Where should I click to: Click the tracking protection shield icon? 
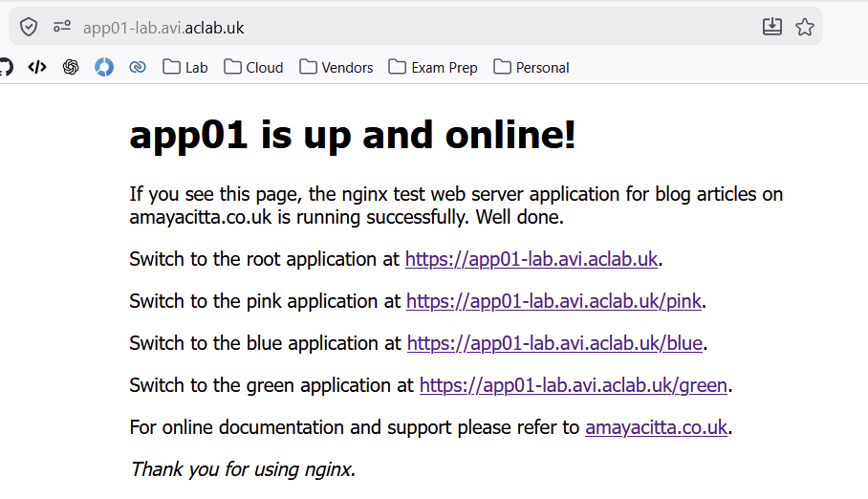coord(29,28)
